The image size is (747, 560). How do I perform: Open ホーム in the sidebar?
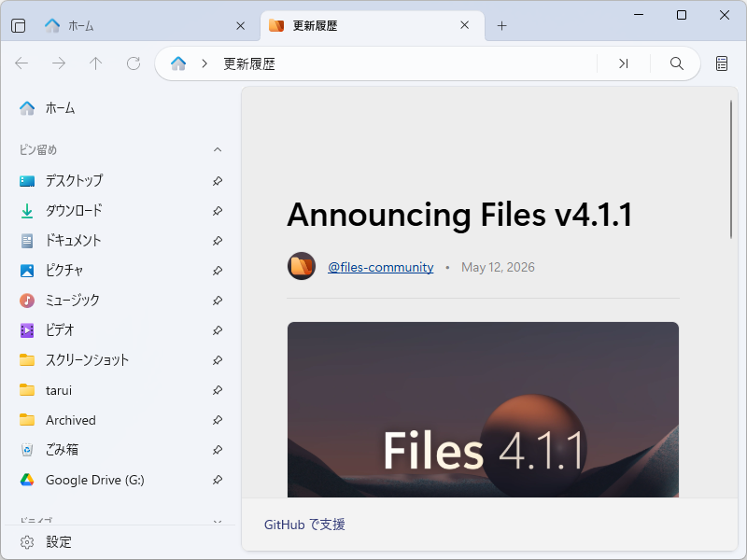pyautogui.click(x=122, y=108)
